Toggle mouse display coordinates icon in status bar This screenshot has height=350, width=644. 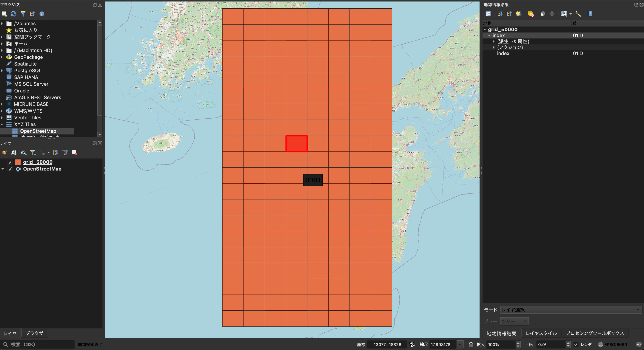[412, 345]
